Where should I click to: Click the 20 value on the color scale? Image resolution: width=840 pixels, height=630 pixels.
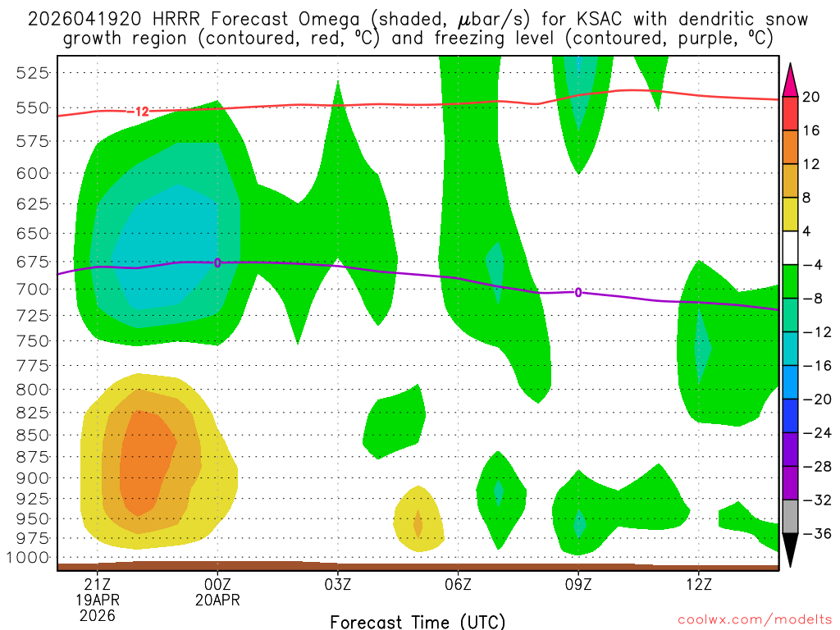(810, 97)
